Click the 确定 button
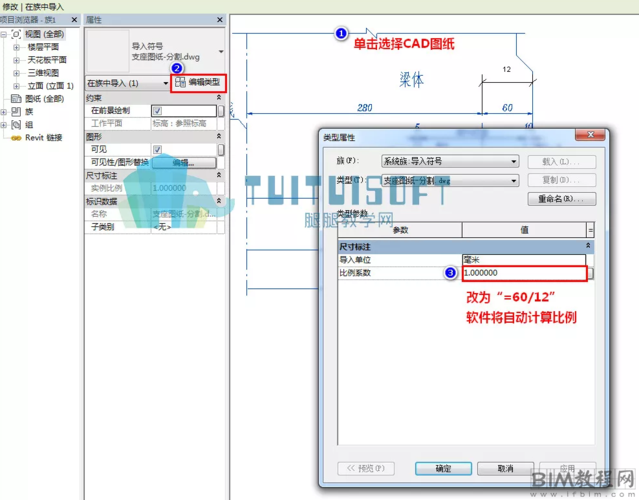This screenshot has width=639, height=500. click(443, 469)
